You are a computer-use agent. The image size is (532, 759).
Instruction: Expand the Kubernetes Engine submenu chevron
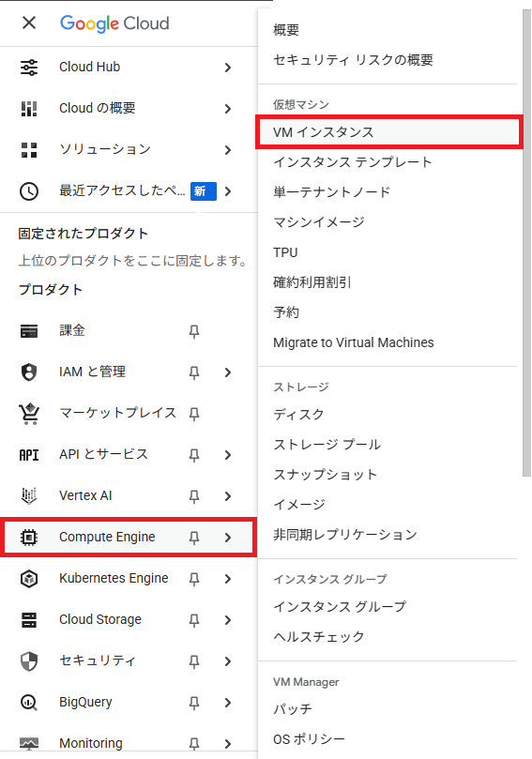click(x=228, y=579)
